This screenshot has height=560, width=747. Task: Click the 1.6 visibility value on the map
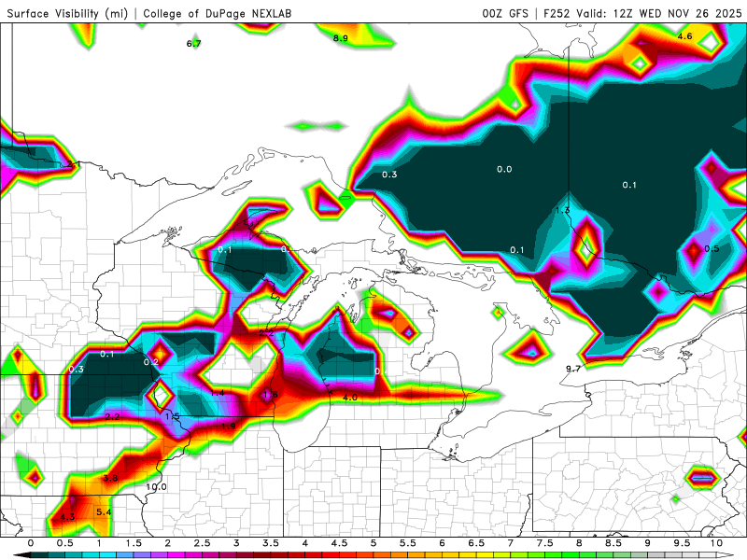[270, 394]
